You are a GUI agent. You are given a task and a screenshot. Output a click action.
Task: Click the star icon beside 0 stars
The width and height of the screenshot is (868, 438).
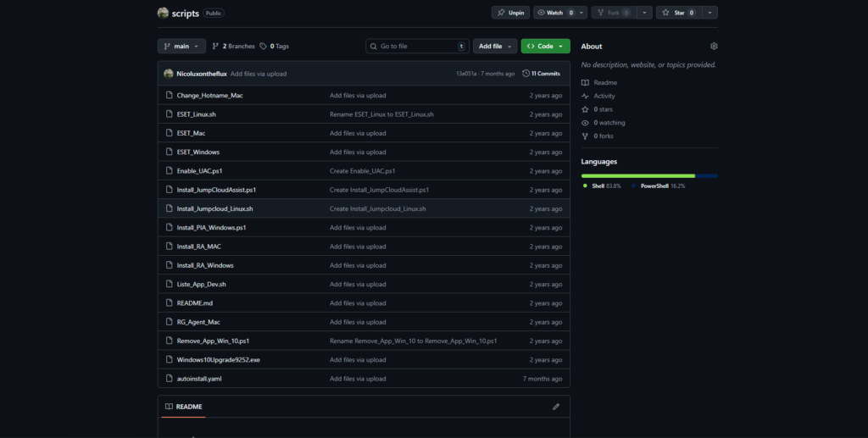click(x=585, y=109)
